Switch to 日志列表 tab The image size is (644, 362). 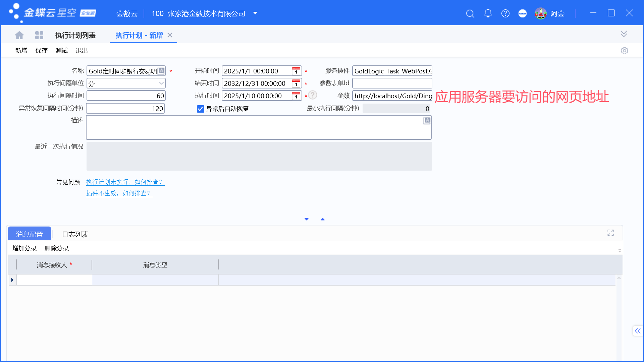click(x=75, y=234)
